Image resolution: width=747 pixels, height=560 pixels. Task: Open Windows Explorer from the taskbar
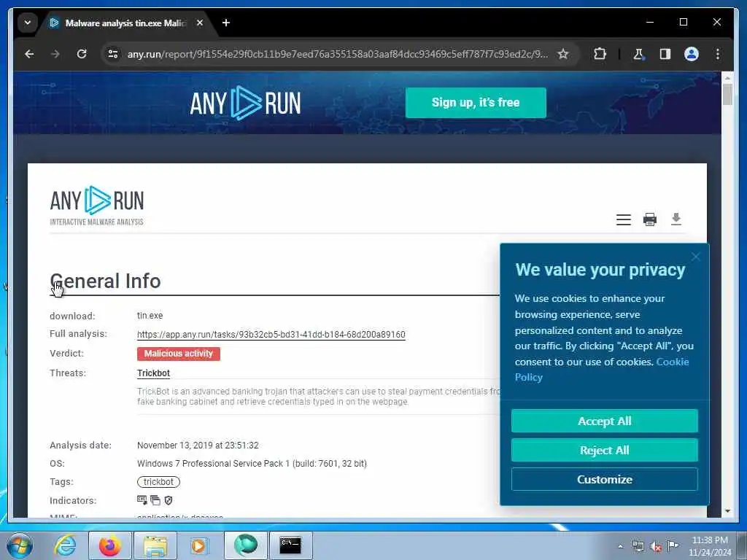click(x=155, y=545)
